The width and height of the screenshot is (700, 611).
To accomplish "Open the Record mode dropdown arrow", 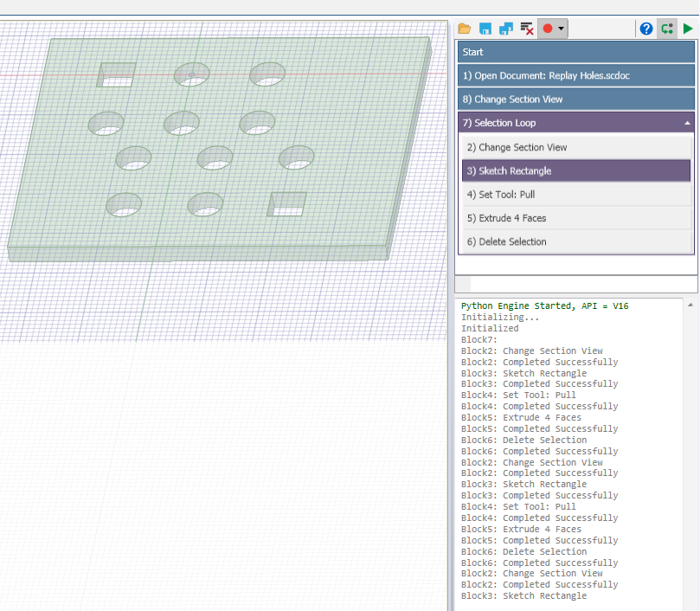I will (562, 29).
